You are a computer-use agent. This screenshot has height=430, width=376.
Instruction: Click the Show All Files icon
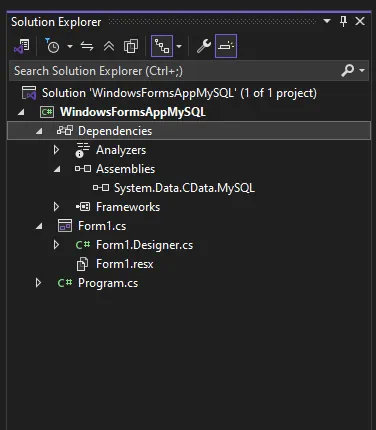pos(131,46)
